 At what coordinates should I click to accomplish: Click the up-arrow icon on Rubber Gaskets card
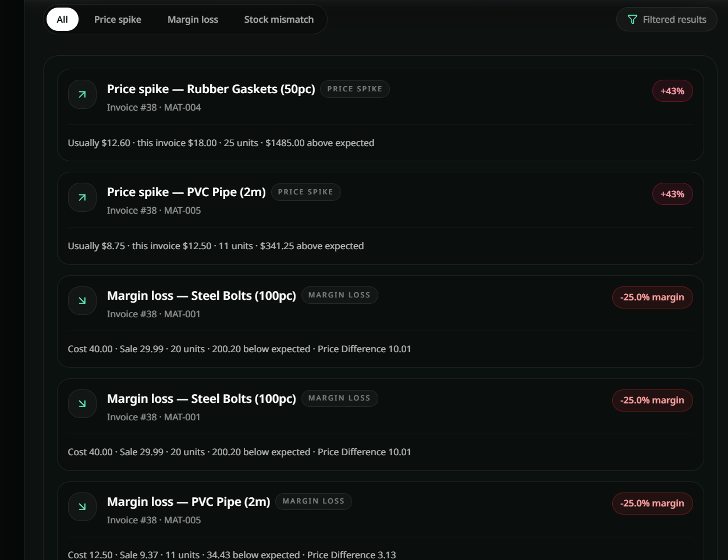point(82,94)
